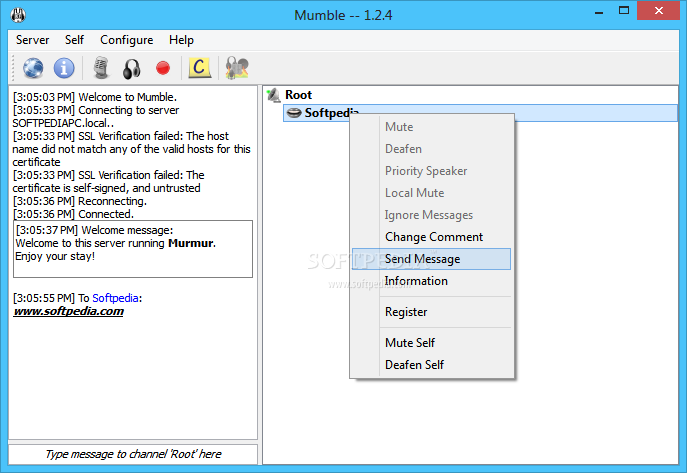The image size is (687, 473).
Task: Choose Change Comment in context menu
Action: point(431,237)
